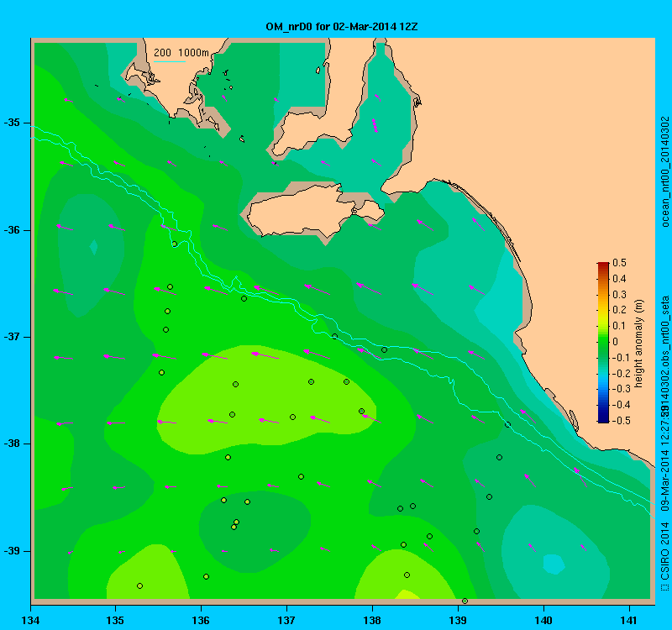Click the "0.3" color bar label

click(619, 295)
